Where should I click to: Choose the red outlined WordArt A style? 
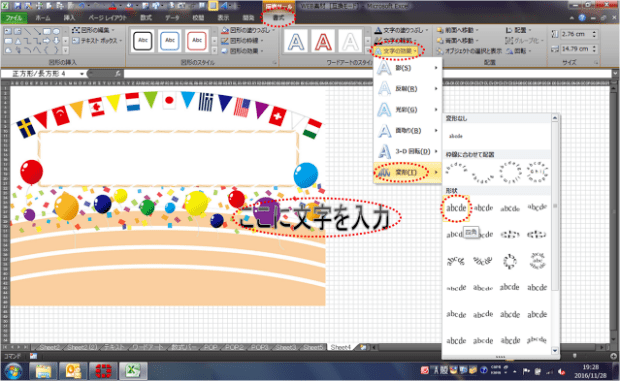click(323, 41)
